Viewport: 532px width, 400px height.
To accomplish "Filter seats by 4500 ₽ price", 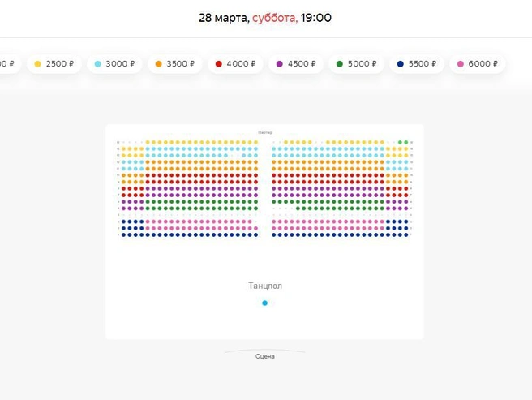I will point(296,64).
